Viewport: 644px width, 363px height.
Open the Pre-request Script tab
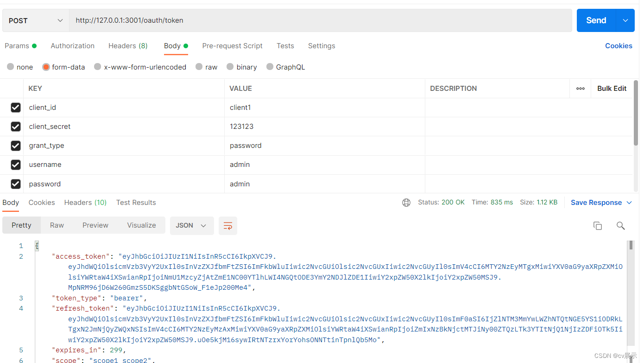click(232, 46)
